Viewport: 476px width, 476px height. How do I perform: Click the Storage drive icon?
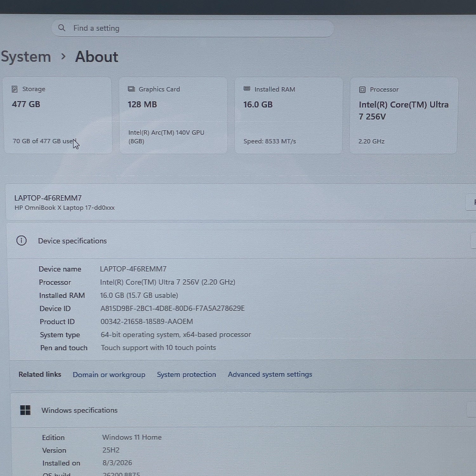[x=15, y=89]
